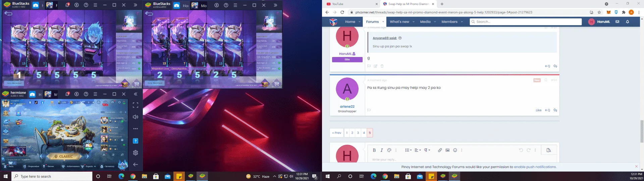
Task: Click the browser page vertical scrollbar
Action: (642, 131)
